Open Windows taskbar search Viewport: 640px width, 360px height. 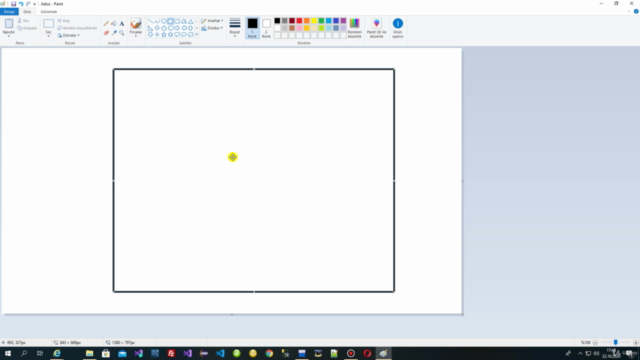click(x=24, y=353)
